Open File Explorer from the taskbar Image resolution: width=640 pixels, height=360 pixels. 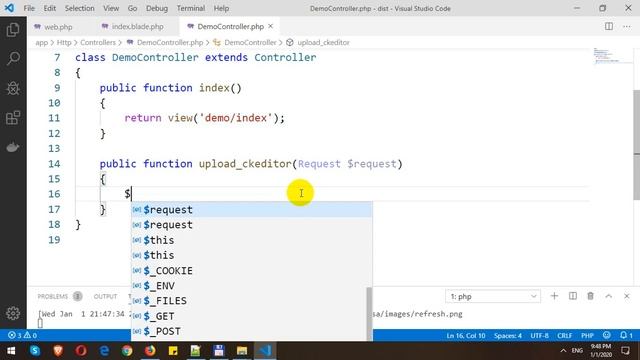tap(242, 351)
